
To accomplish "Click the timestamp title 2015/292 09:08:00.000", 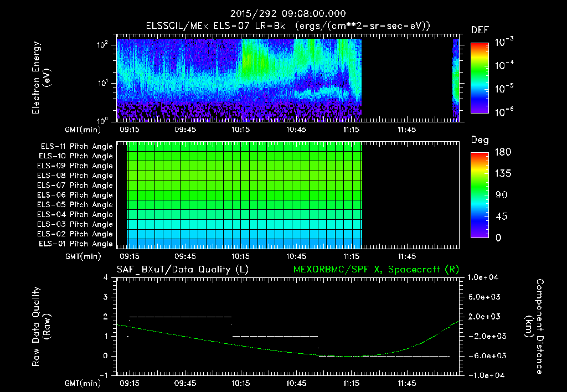I will coord(288,14).
